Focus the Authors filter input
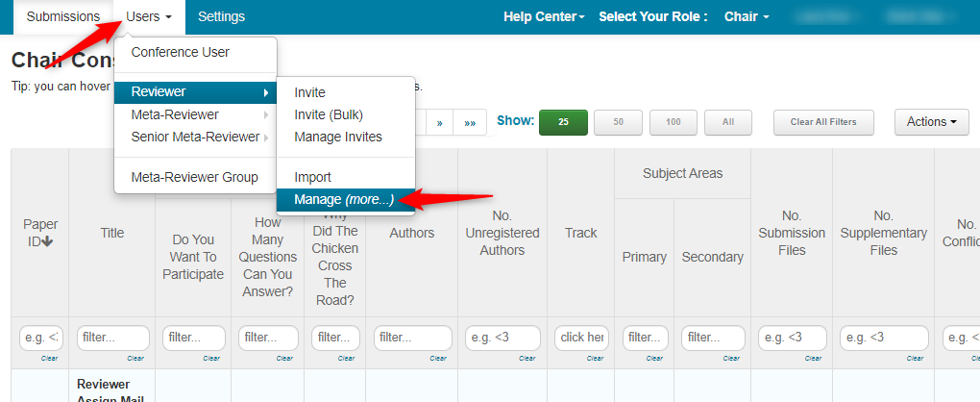This screenshot has width=980, height=402. coord(412,338)
